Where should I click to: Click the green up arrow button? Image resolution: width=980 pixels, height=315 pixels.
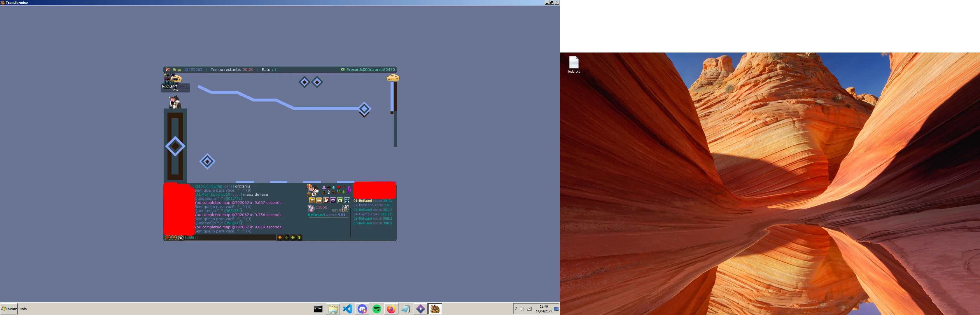pos(300,237)
